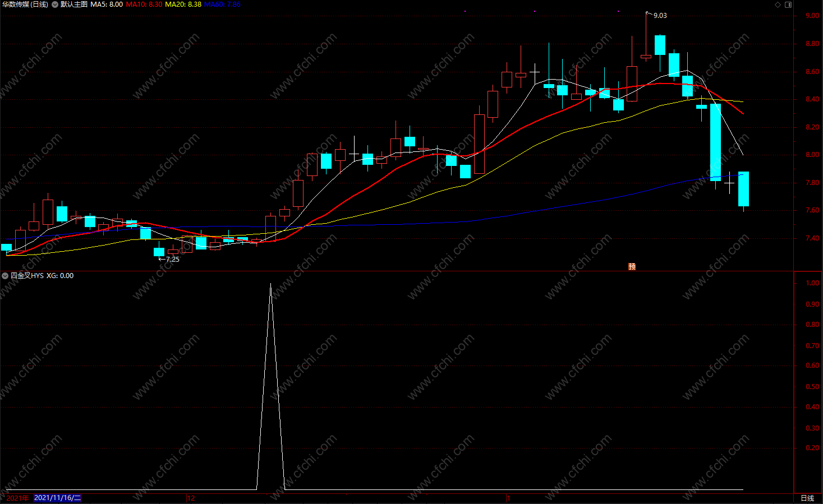Click the yellow MA20: 8.38 label
823x504 pixels.
click(x=183, y=4)
